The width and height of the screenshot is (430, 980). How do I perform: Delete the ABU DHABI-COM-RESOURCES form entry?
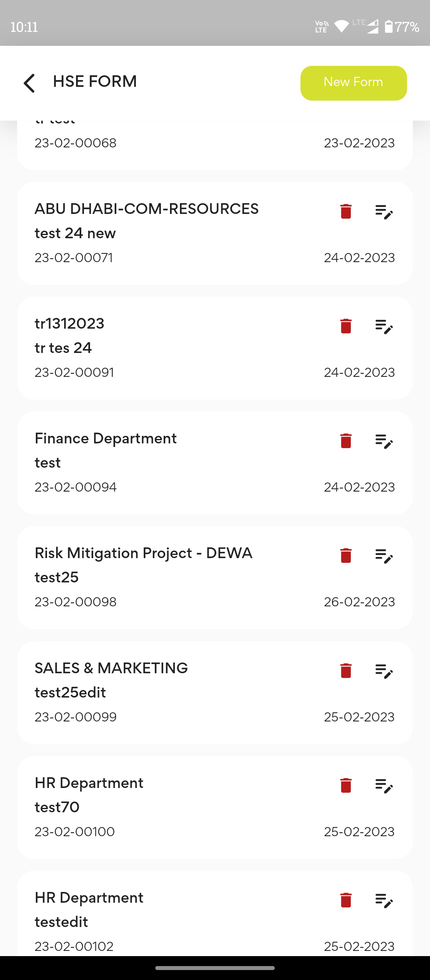(346, 212)
